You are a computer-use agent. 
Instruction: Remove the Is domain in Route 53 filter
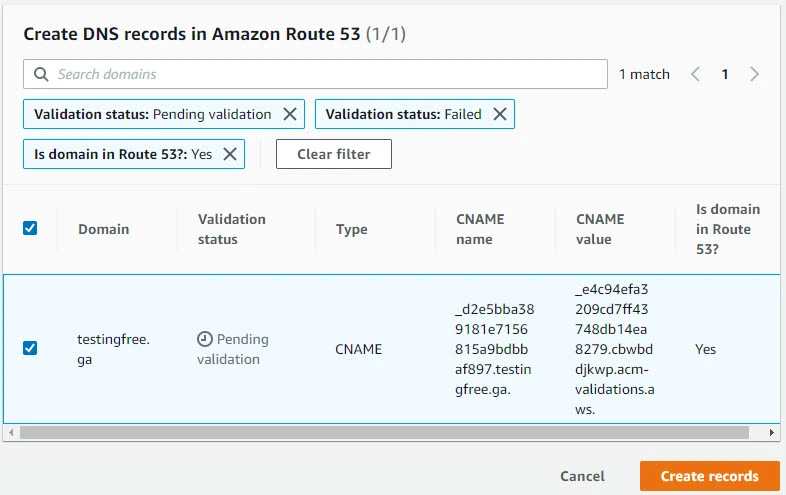point(229,154)
